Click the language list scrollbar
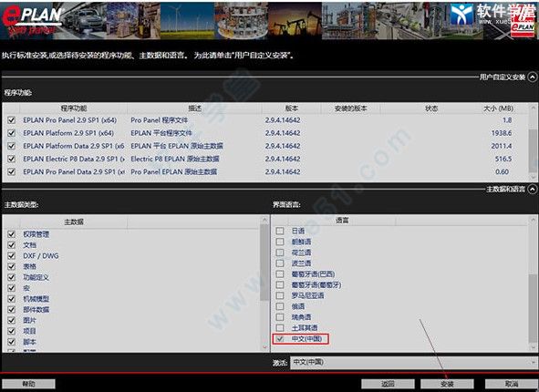This screenshot has height=392, width=539. [x=533, y=309]
